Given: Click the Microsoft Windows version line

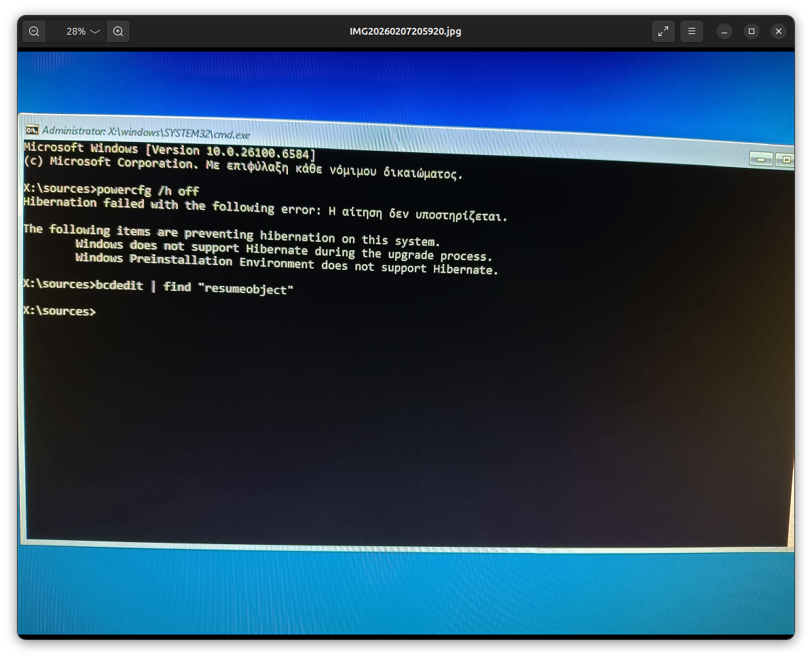Looking at the screenshot, I should pos(170,151).
